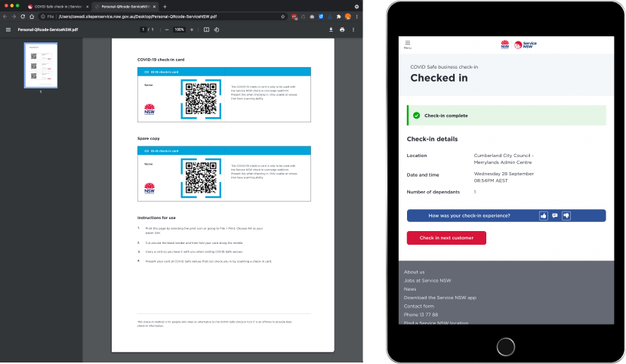The image size is (626, 364).
Task: Click the thumbs up feedback icon
Action: [x=543, y=216]
